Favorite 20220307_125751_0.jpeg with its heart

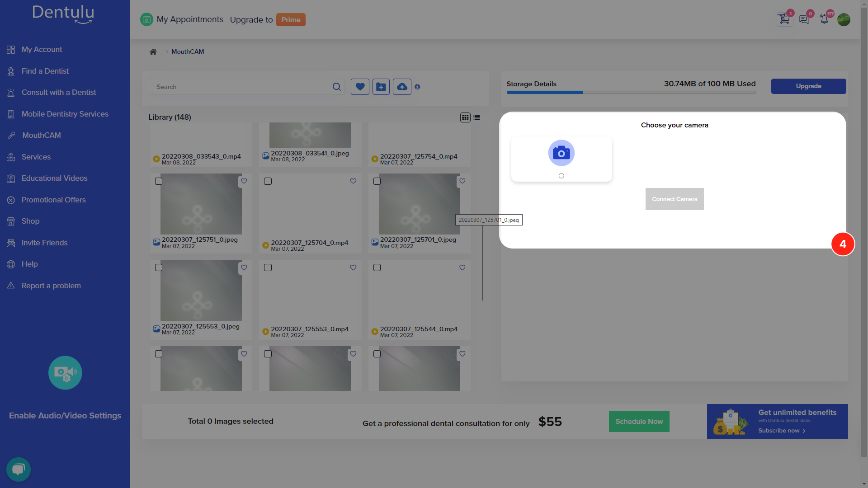click(244, 181)
